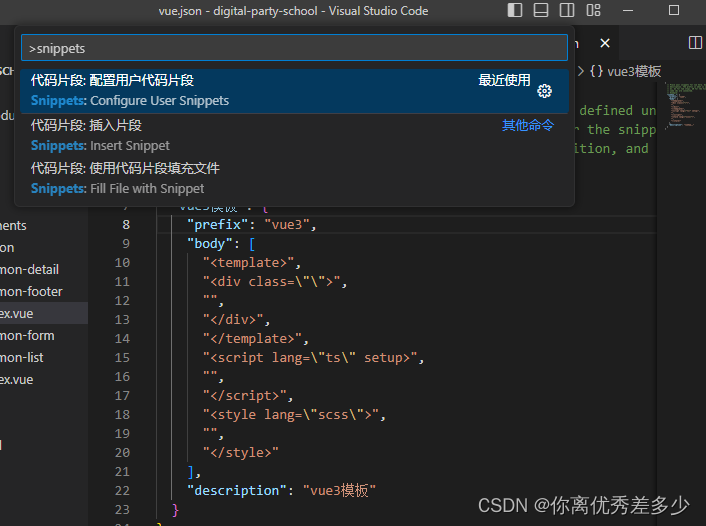Click the "description" key text
706x526 pixels.
click(x=237, y=490)
